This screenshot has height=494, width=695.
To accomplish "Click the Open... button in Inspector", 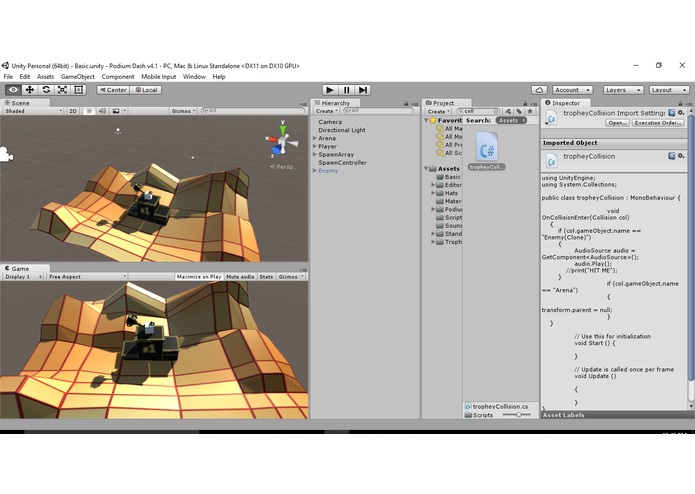I will click(617, 123).
